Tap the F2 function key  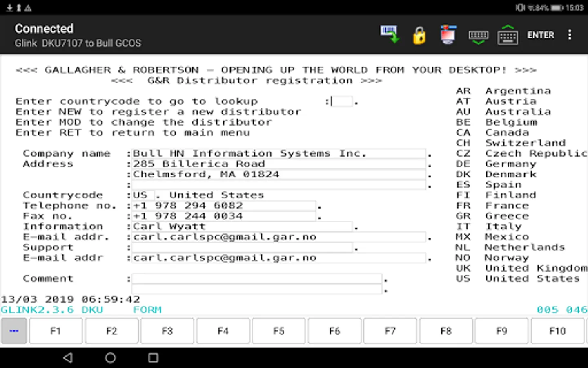click(x=111, y=331)
